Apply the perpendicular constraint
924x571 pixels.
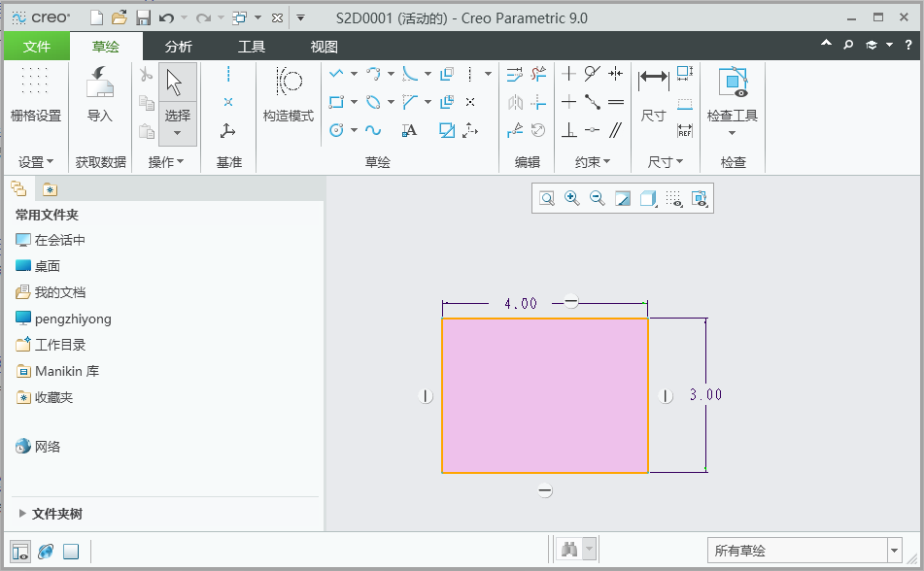(x=569, y=130)
